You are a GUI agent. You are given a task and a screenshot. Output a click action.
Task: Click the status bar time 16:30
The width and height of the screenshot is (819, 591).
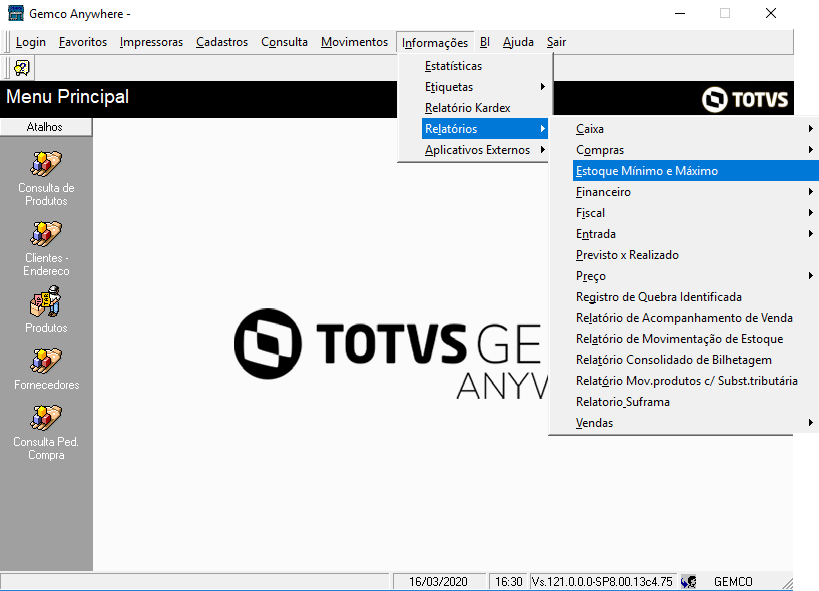tap(509, 582)
